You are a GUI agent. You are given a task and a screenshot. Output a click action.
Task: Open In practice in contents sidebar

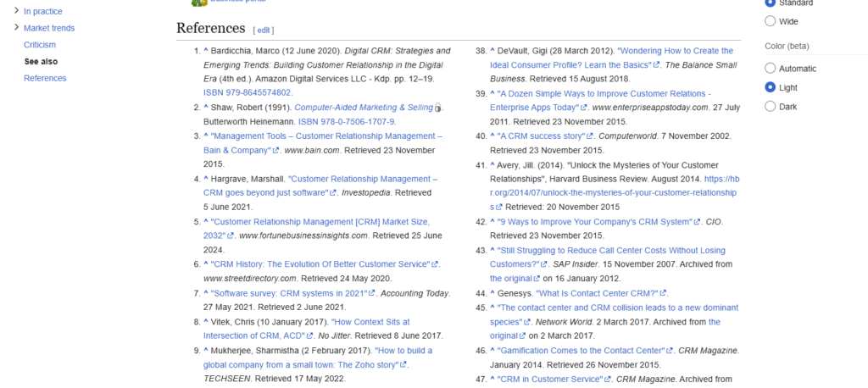tap(42, 11)
